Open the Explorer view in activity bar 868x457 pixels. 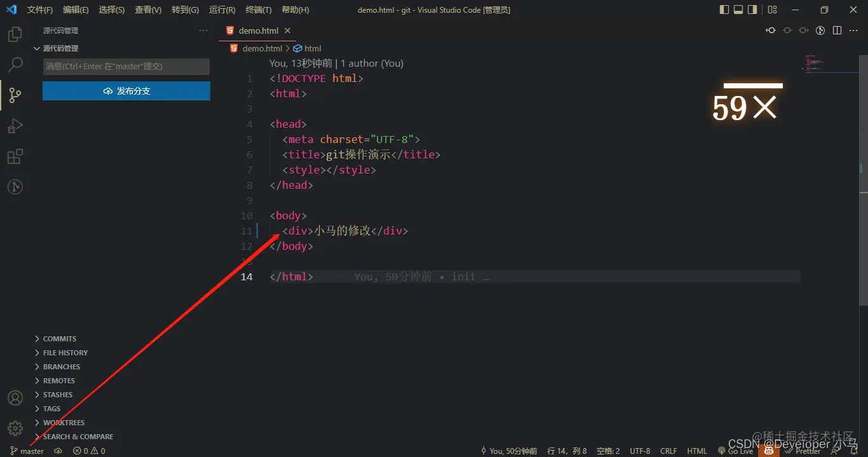15,34
